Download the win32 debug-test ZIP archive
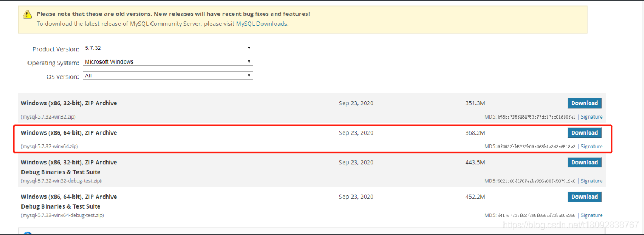The height and width of the screenshot is (235, 644). (x=585, y=163)
